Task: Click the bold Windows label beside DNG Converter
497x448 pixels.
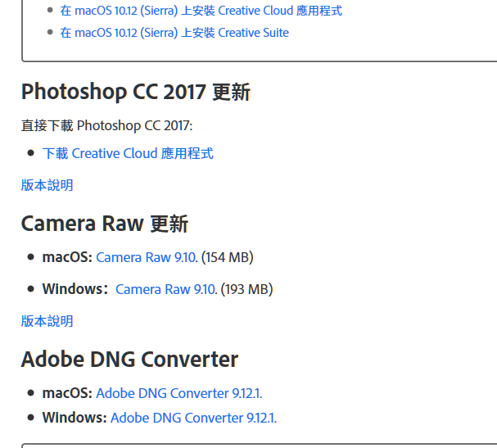Action: (x=75, y=418)
